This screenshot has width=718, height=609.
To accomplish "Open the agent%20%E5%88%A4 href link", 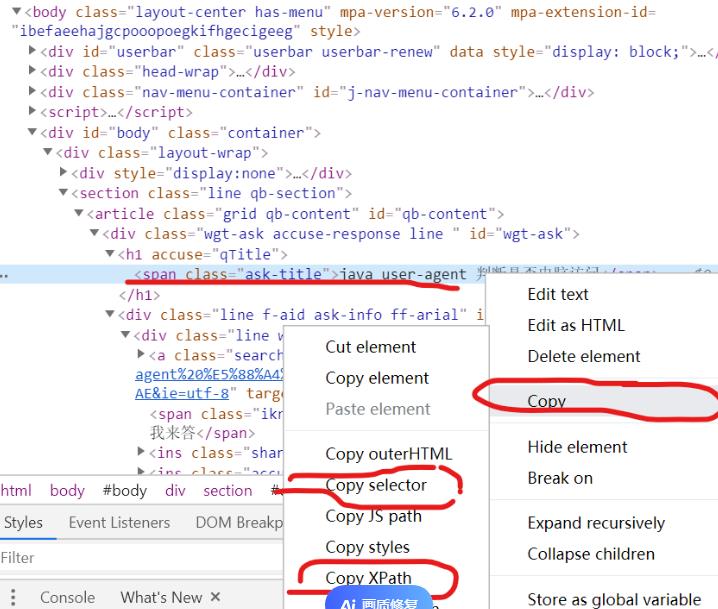I will 209,375.
